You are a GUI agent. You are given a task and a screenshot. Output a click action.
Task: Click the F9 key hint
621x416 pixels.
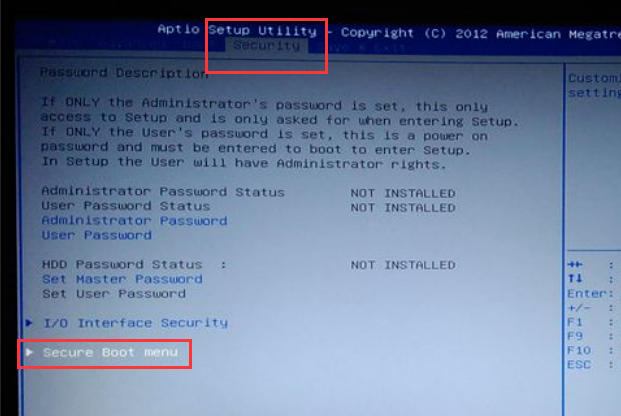575,336
